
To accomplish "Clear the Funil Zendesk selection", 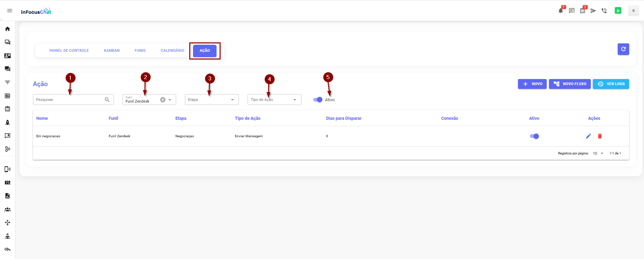I will click(163, 100).
